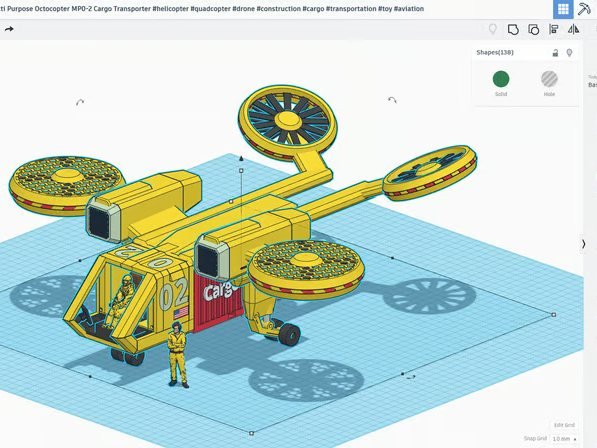Click the black cone lift handle
The height and width of the screenshot is (448, 597).
tap(241, 158)
